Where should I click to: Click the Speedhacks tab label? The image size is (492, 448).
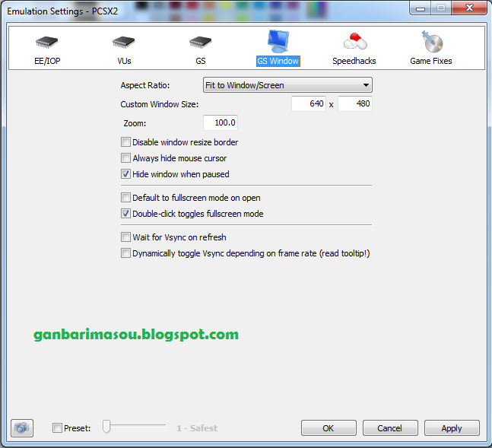354,61
